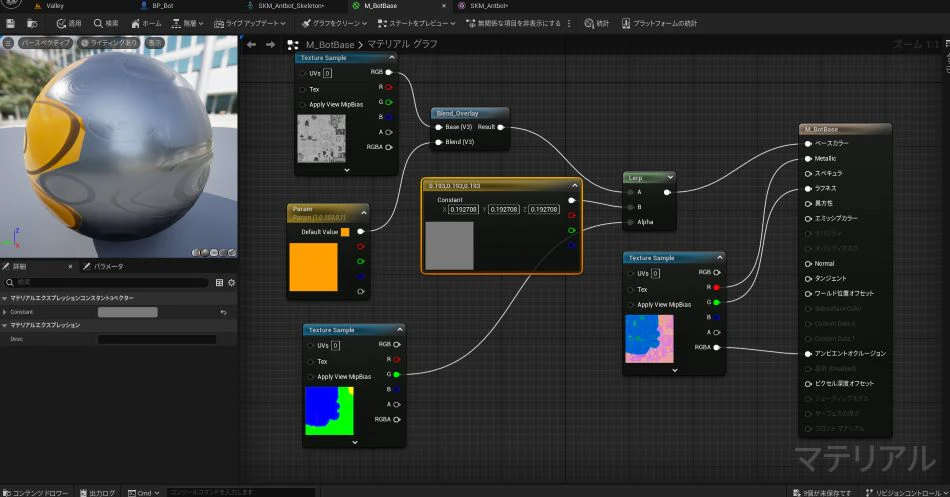Screen dimensions: 950x497
Task: Open the details panel settings gear
Action: [231, 282]
